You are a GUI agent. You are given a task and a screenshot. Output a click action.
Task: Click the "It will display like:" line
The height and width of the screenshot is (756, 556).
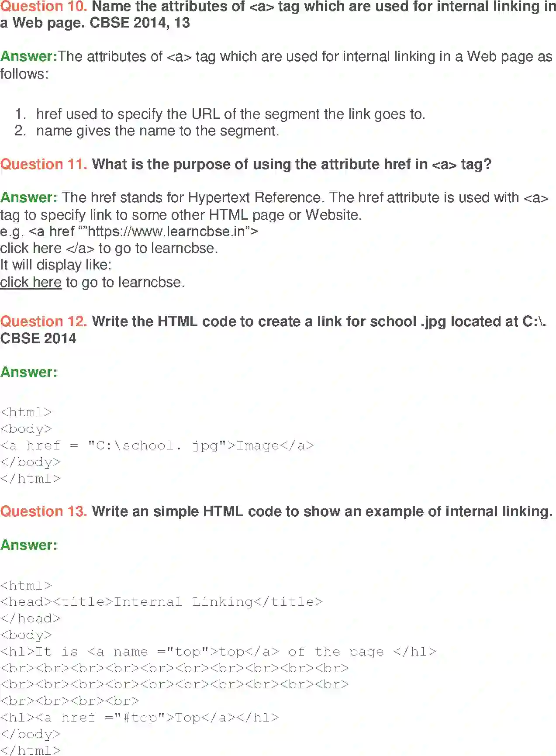point(56,265)
